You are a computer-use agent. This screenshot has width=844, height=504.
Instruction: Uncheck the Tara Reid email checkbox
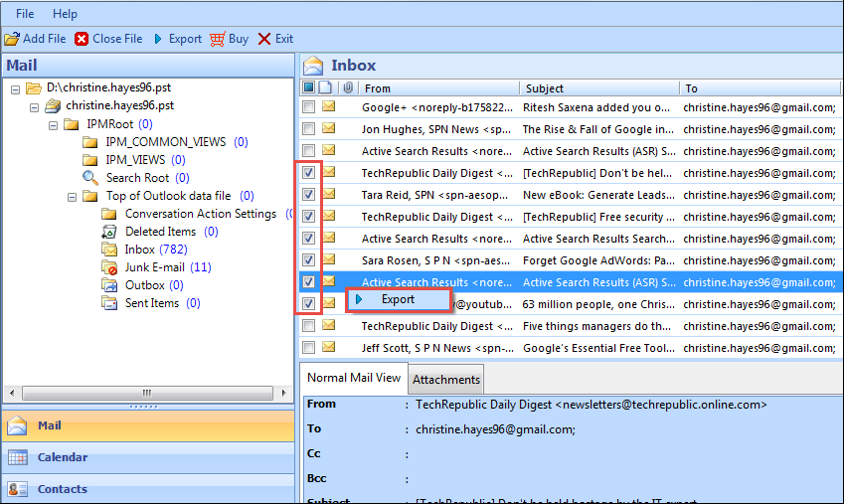tap(309, 195)
